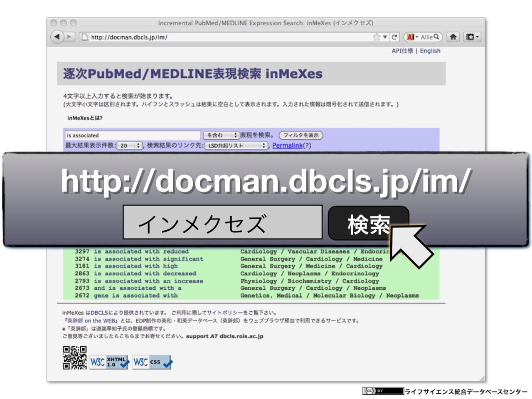532x399 pixels.
Task: Click 'General Surgery / Medicine / Cardiology' text
Action: click(311, 266)
